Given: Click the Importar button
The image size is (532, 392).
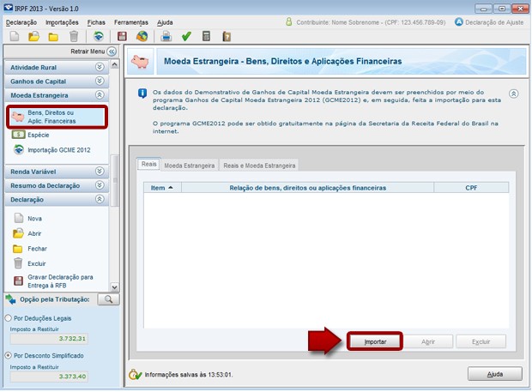Looking at the screenshot, I should (375, 341).
